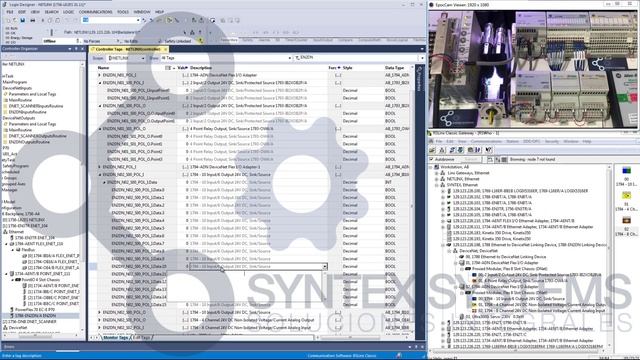This screenshot has height=360, width=640.
Task: Click the PowerFlex 70 EC drive icon in organizer
Action: (x=12, y=310)
